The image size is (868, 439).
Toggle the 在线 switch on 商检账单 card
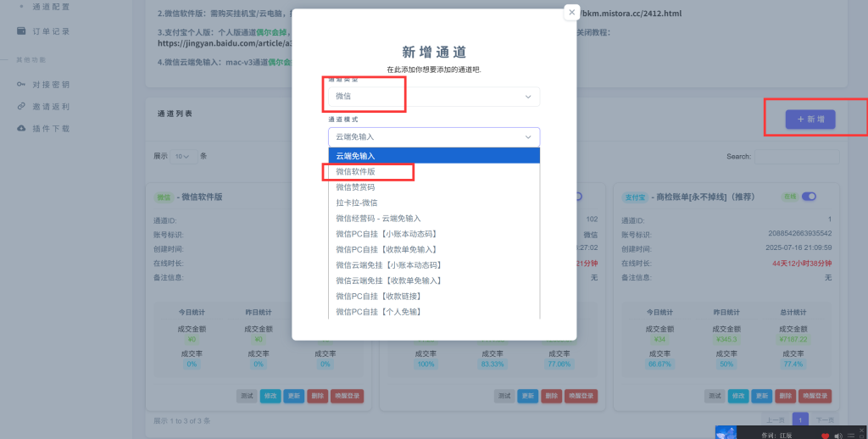coord(809,197)
